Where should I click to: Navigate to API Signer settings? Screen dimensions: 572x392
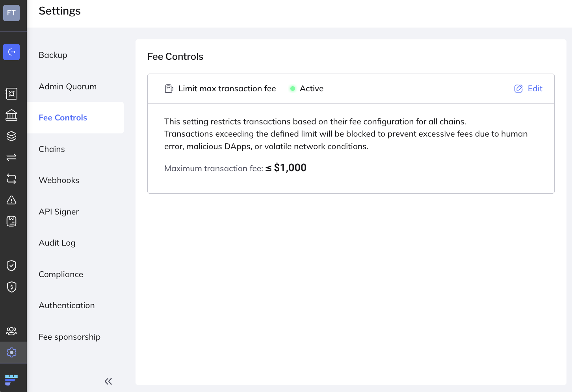coord(59,212)
